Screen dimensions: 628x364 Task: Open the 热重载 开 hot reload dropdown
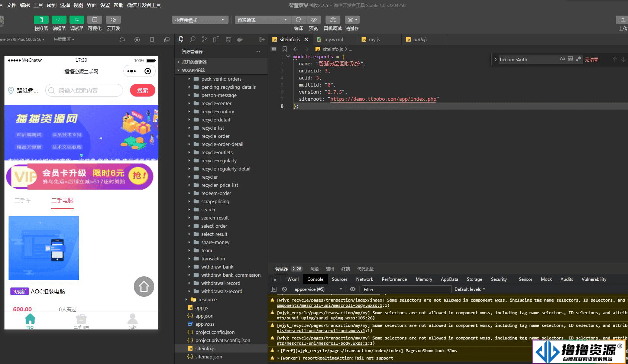[x=64, y=39]
